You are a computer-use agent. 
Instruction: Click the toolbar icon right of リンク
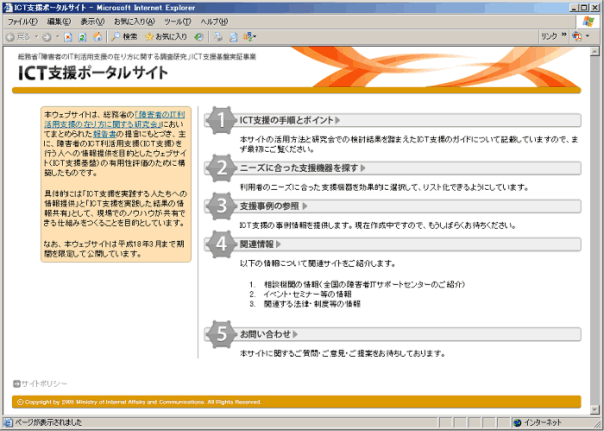click(x=577, y=37)
